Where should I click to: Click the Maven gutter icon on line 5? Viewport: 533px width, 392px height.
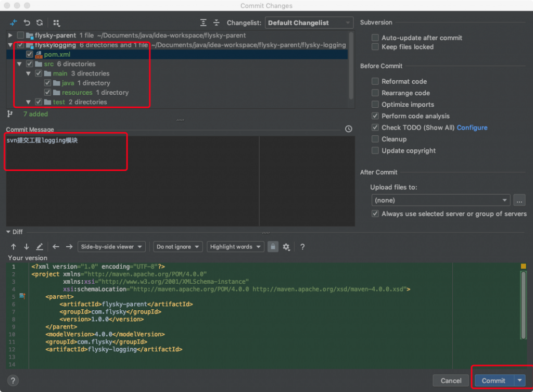pos(22,296)
